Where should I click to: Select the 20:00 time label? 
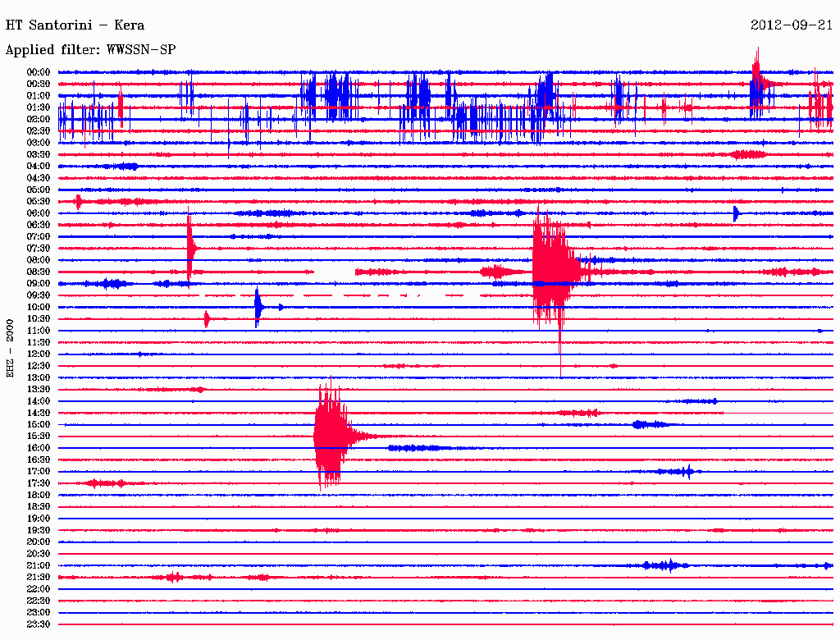[x=39, y=542]
